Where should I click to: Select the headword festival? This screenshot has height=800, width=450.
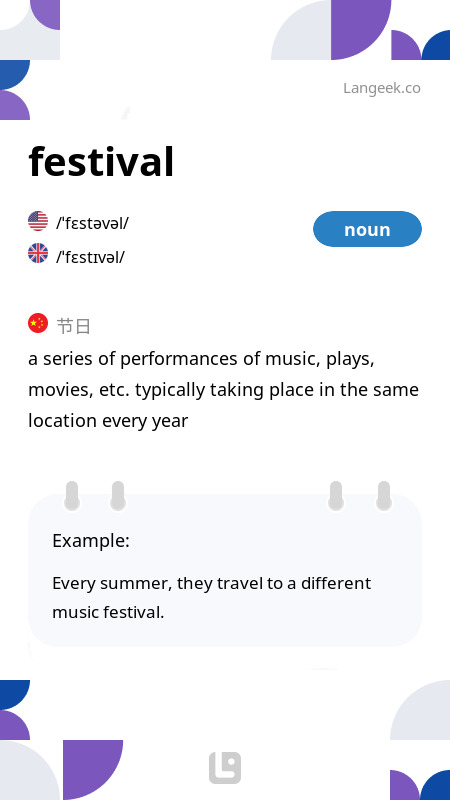click(101, 162)
